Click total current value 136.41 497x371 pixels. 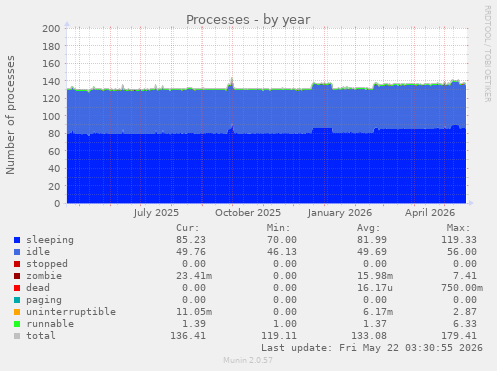188,336
